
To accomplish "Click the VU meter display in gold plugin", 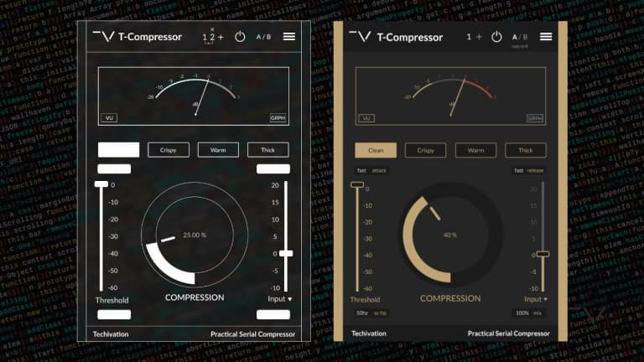I will pyautogui.click(x=450, y=96).
